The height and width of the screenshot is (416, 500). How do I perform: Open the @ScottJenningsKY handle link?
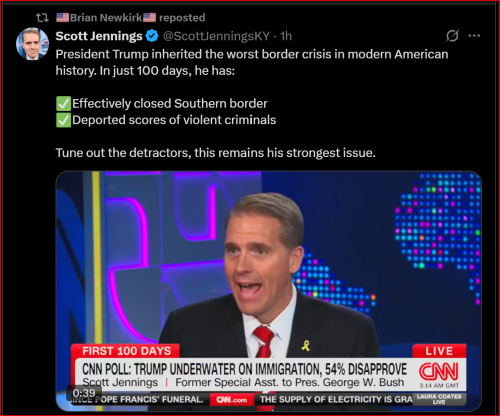216,36
